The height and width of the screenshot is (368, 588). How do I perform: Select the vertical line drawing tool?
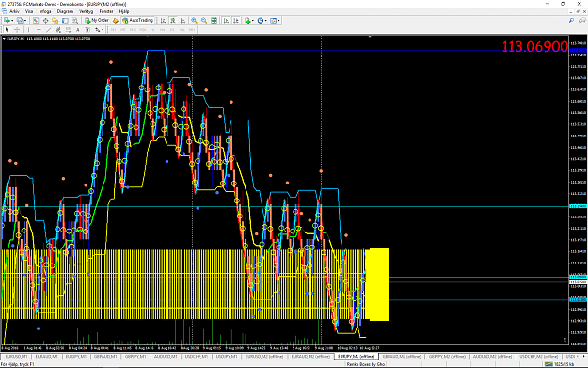[x=28, y=29]
